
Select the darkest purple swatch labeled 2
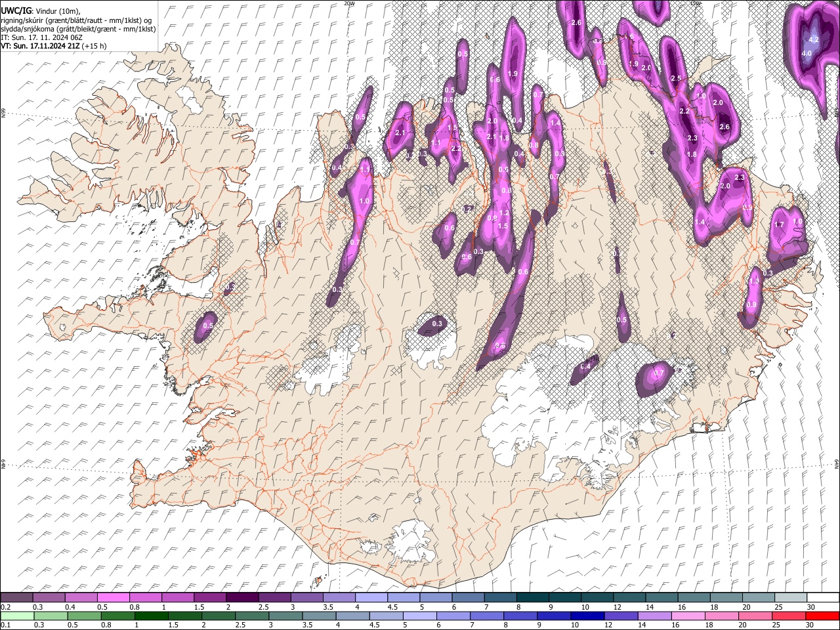242,597
